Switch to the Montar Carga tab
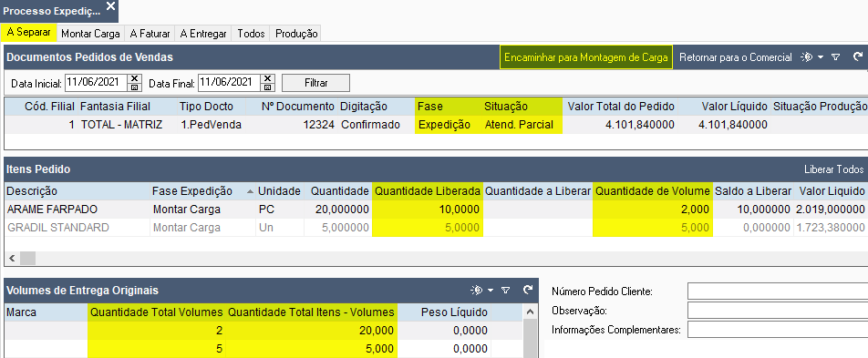868x358 pixels. (90, 33)
